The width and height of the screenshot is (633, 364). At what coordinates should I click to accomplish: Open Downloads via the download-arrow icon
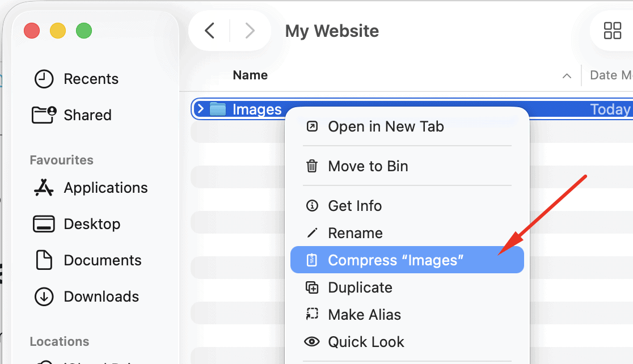click(44, 297)
